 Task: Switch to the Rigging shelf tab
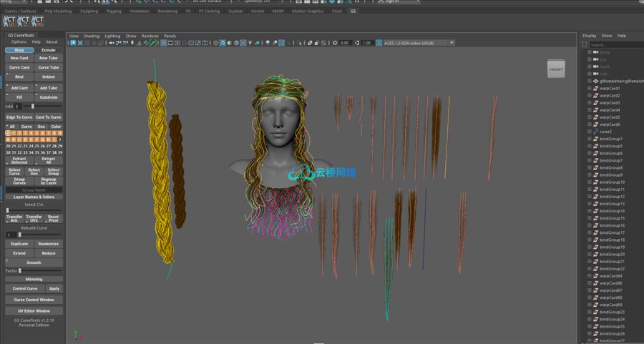tap(114, 11)
